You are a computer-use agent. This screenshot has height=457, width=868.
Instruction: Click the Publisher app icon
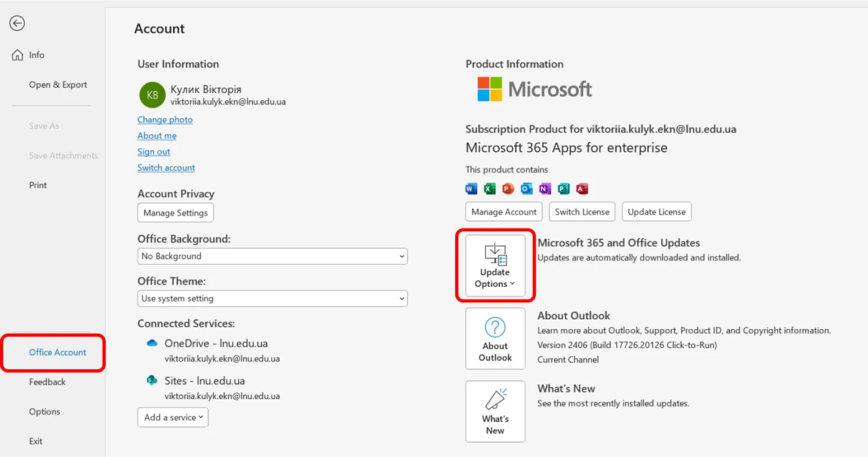tap(564, 189)
